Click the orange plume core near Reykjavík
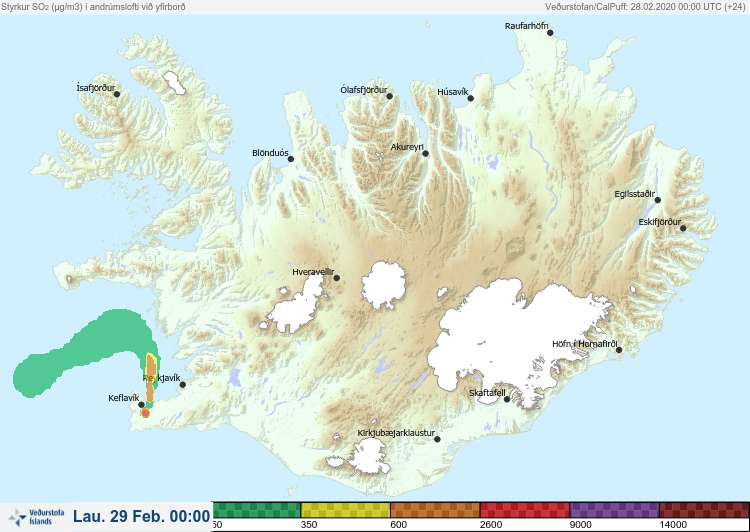The width and height of the screenshot is (750, 532). pos(151,380)
